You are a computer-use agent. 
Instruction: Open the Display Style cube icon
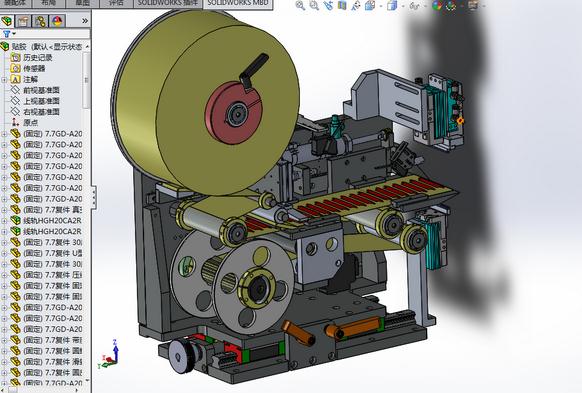(x=392, y=6)
